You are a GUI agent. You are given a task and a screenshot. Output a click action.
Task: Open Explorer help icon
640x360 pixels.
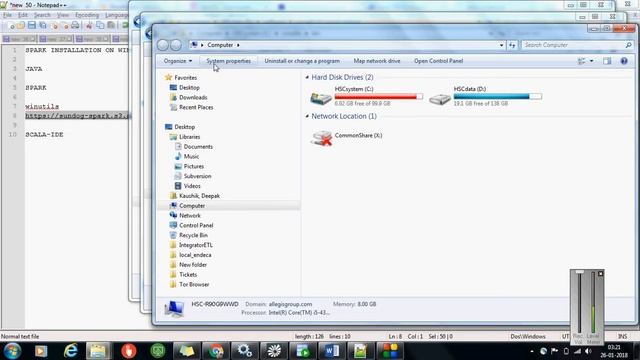[624, 61]
